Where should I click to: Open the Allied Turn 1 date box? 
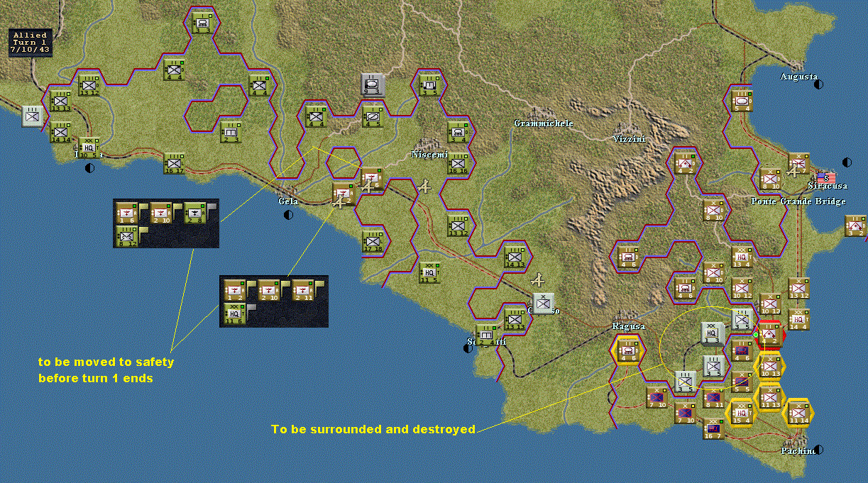point(30,43)
